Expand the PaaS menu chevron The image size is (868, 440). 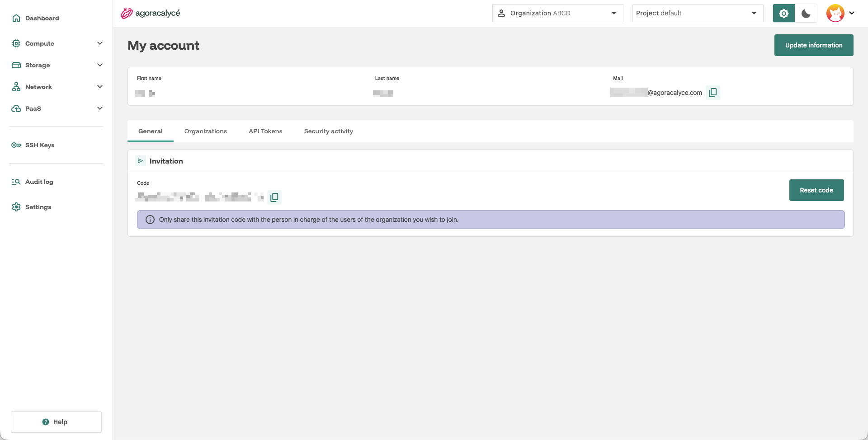100,108
